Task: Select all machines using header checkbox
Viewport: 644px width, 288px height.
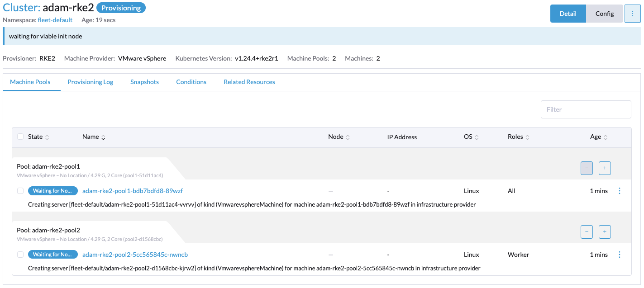Action: pyautogui.click(x=20, y=136)
